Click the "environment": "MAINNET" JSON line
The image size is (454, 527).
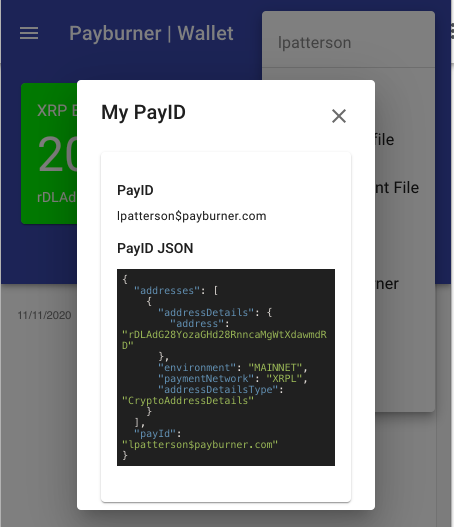pyautogui.click(x=233, y=367)
